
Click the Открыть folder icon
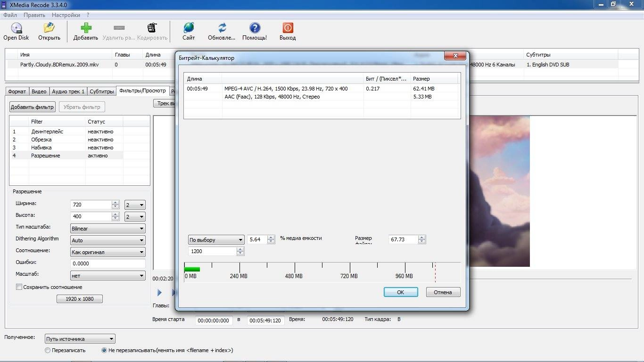pyautogui.click(x=49, y=28)
